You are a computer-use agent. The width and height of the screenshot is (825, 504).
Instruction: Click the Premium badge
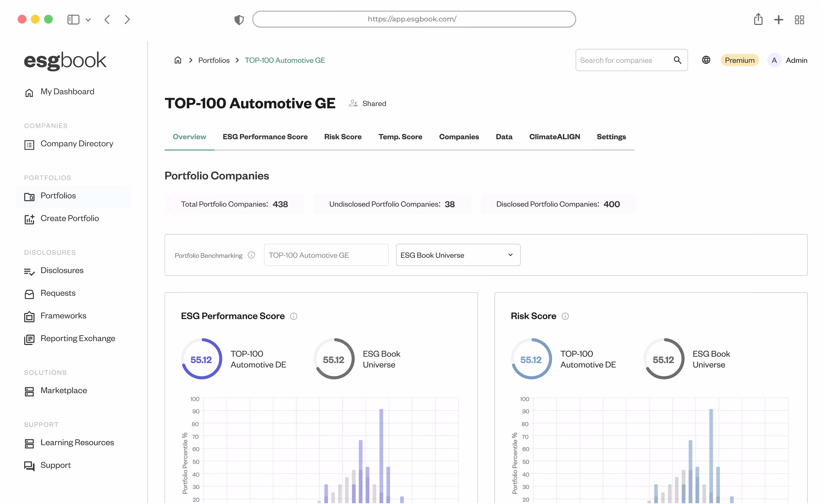click(x=739, y=60)
